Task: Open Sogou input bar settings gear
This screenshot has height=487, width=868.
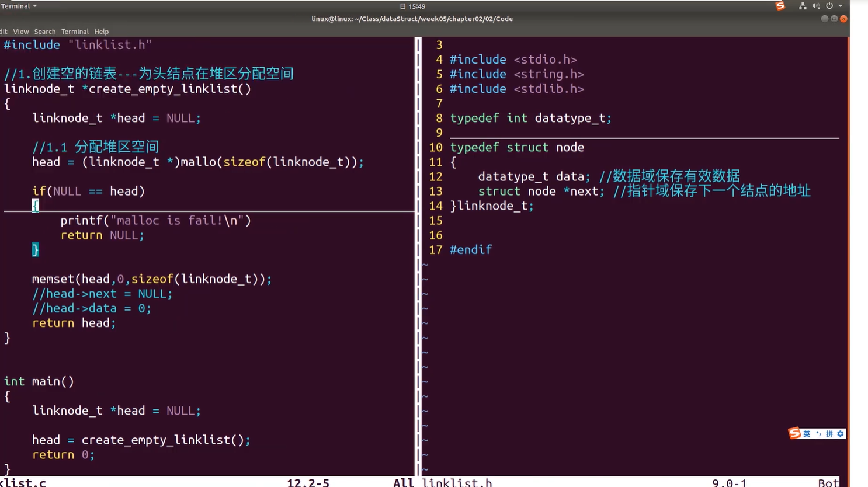Action: point(841,434)
